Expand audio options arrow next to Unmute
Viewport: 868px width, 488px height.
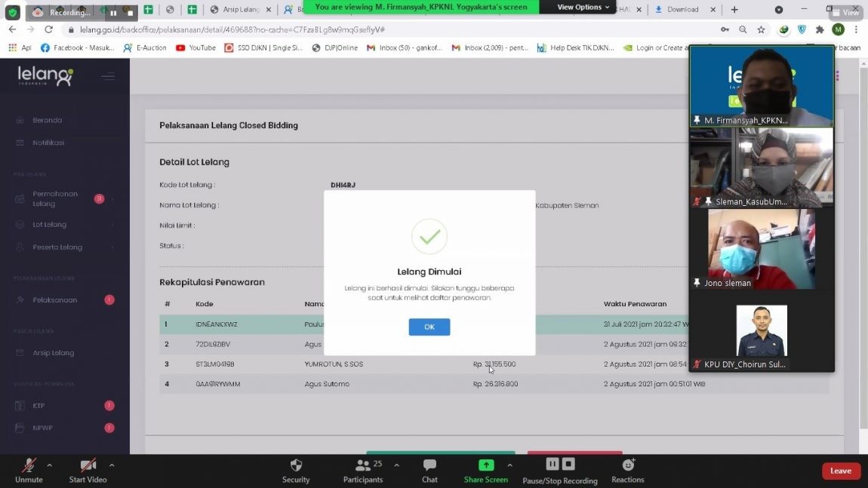point(50,465)
